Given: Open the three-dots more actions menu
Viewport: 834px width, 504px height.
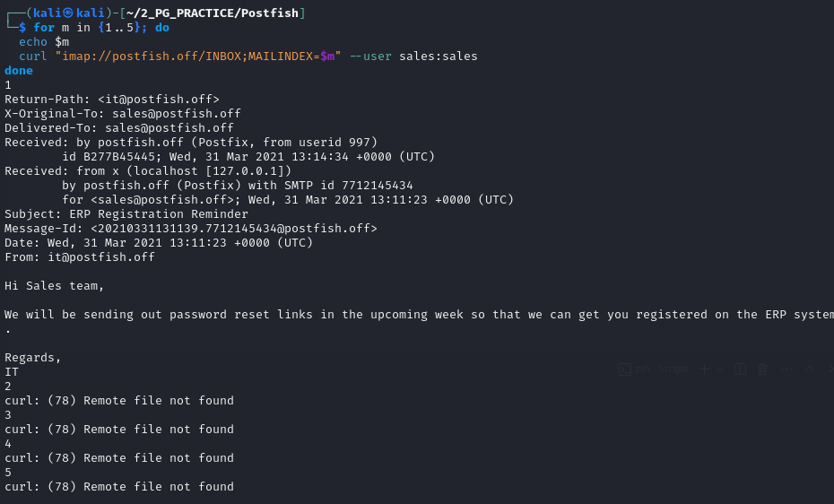Looking at the screenshot, I should click(786, 369).
